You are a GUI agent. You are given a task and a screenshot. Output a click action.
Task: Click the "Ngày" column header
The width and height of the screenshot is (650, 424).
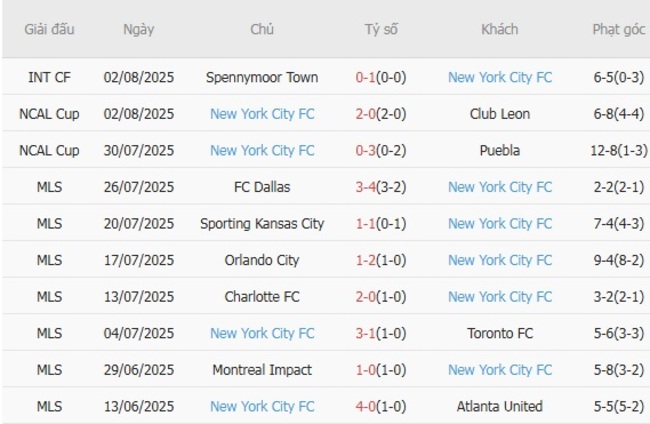[139, 29]
